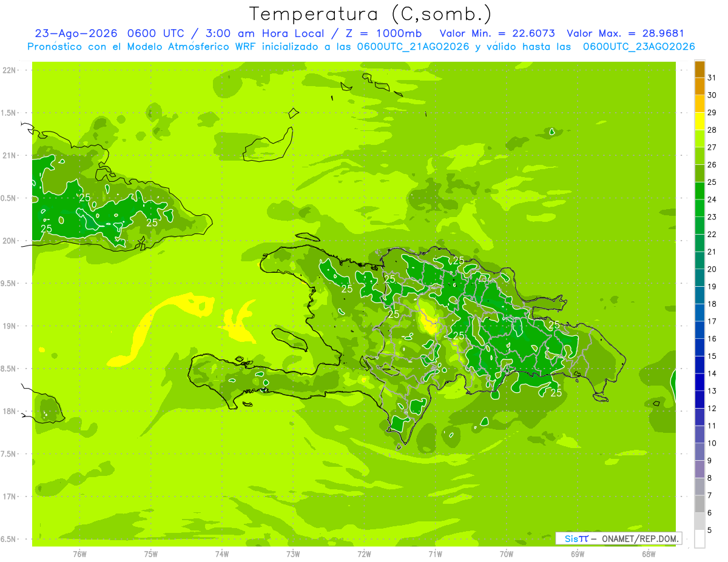This screenshot has height=562, width=728.
Task: Click the legend value "16"
Action: (x=712, y=339)
